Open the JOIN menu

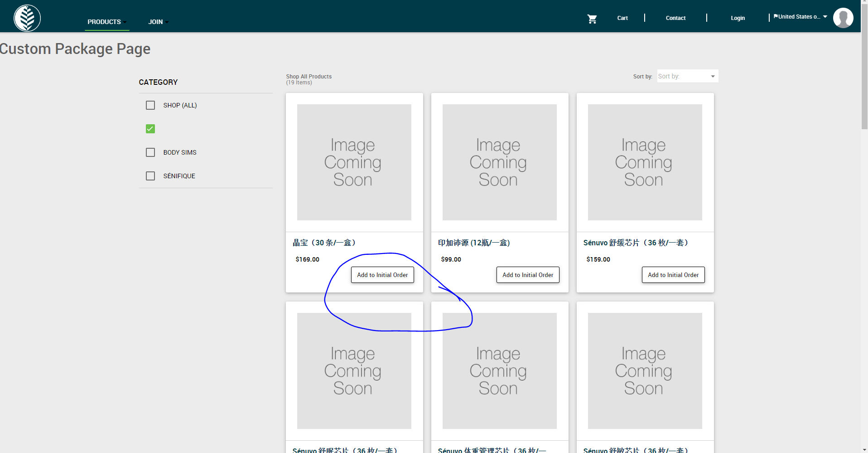[x=156, y=22]
